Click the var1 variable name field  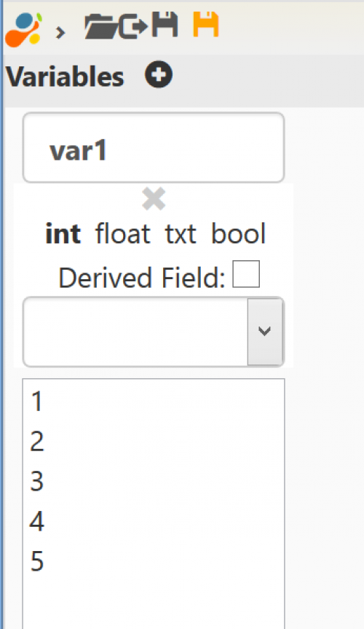[154, 148]
